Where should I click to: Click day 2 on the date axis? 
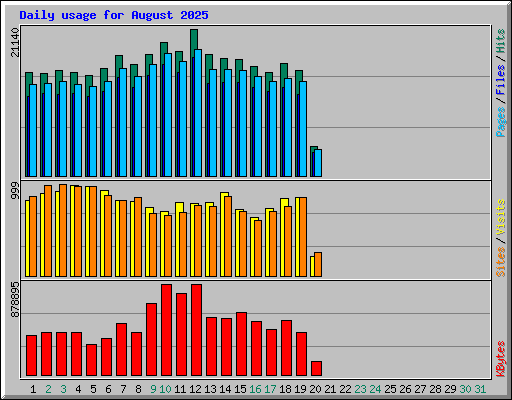point(48,389)
